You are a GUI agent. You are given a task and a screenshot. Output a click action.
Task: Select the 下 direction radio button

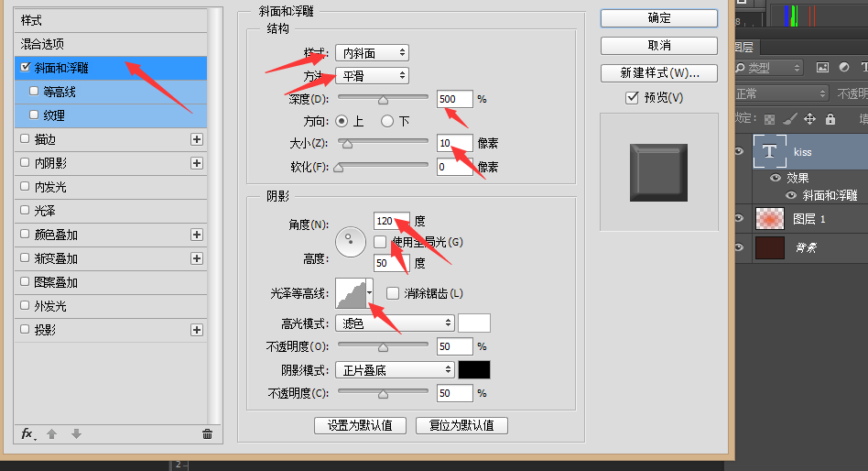[387, 120]
